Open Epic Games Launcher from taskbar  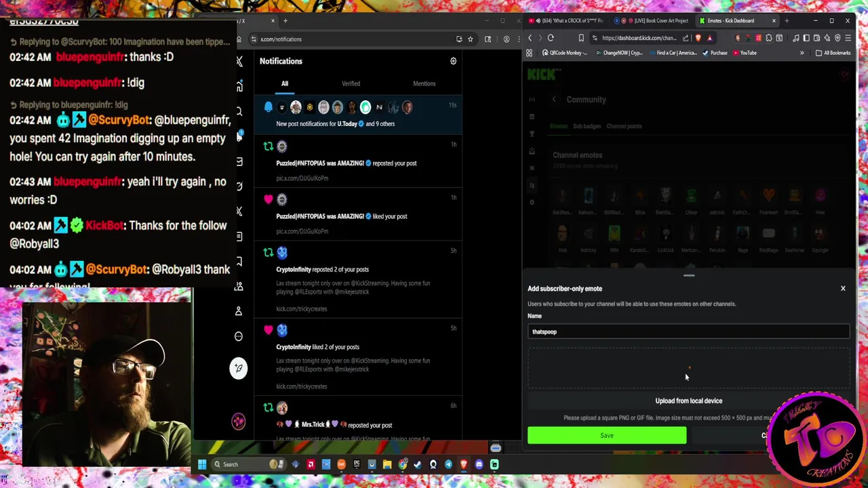[357, 464]
